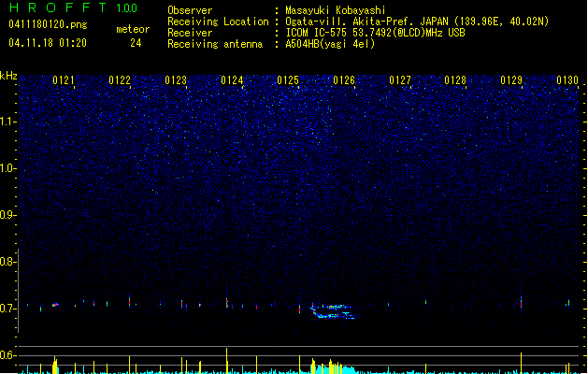Screen dimensions: 588x374
Task: Click the Receiving Location label
Action: coord(218,22)
